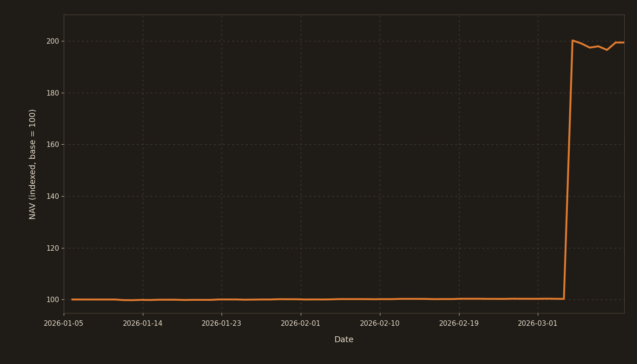The height and width of the screenshot is (364, 637).
Task: Click the y-axis tick label 200
Action: (53, 41)
